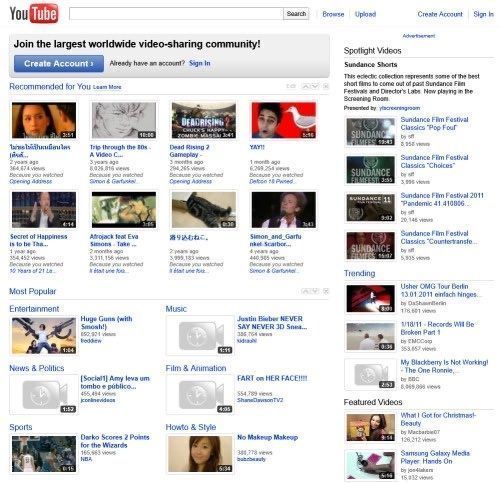
Task: Click Create Account in the top header
Action: [440, 14]
